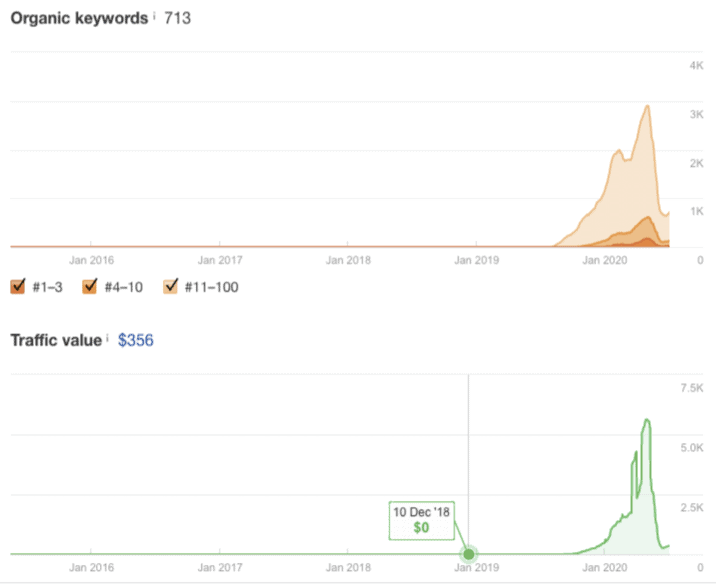Click the Organic keywords heading
The width and height of the screenshot is (717, 587).
[x=80, y=18]
